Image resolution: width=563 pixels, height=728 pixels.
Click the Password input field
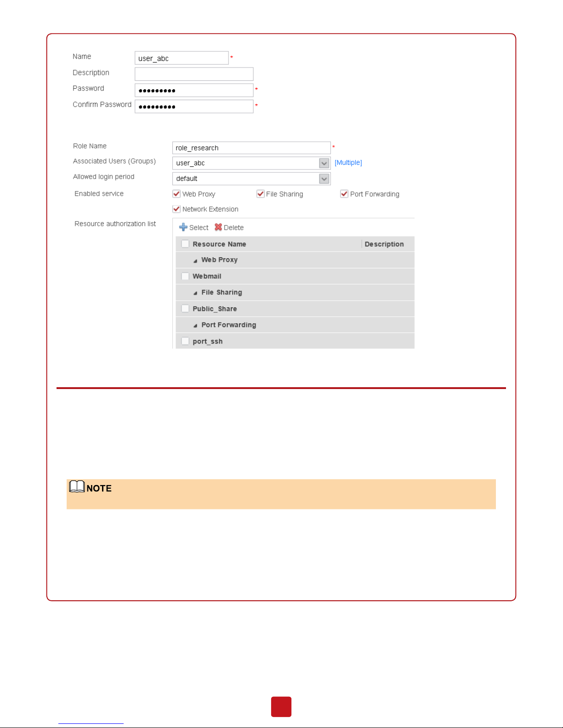pyautogui.click(x=194, y=90)
